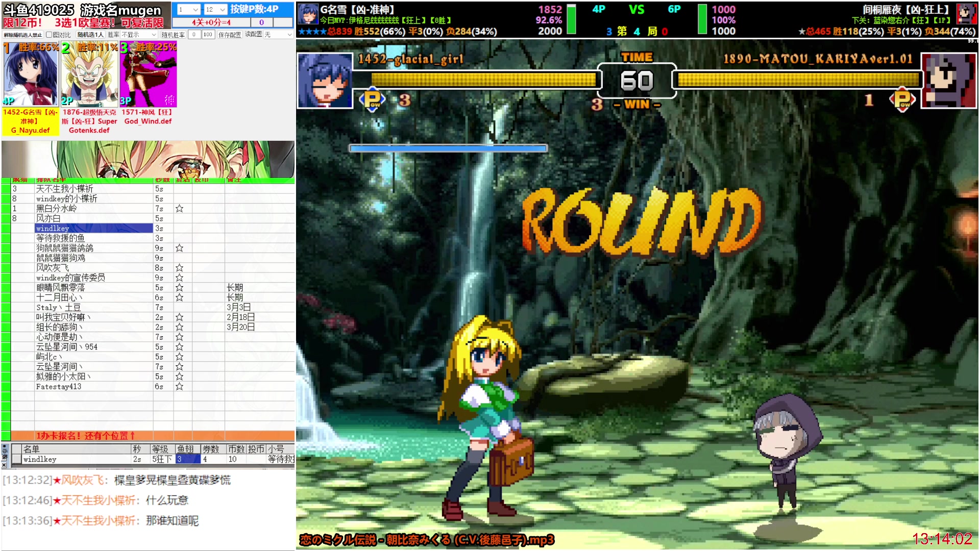The image size is (980, 551).
Task: Click star icon in windkey的宣传委员 row
Action: (179, 278)
